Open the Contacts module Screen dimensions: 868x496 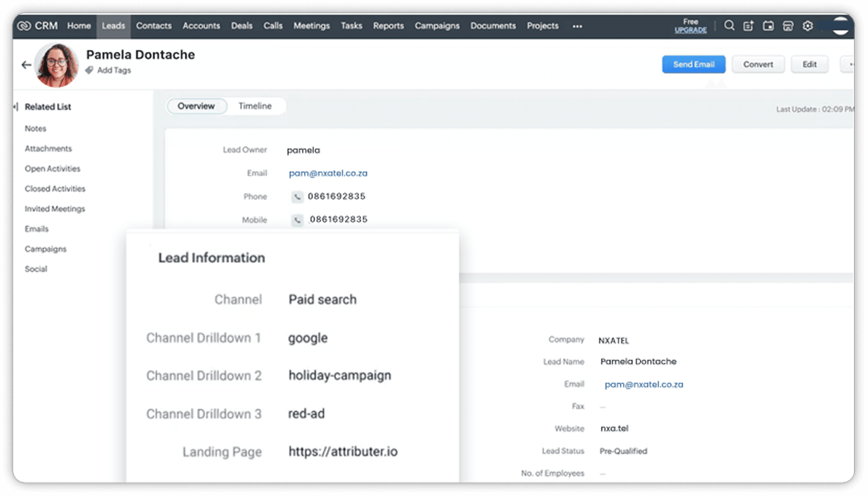[x=154, y=26]
